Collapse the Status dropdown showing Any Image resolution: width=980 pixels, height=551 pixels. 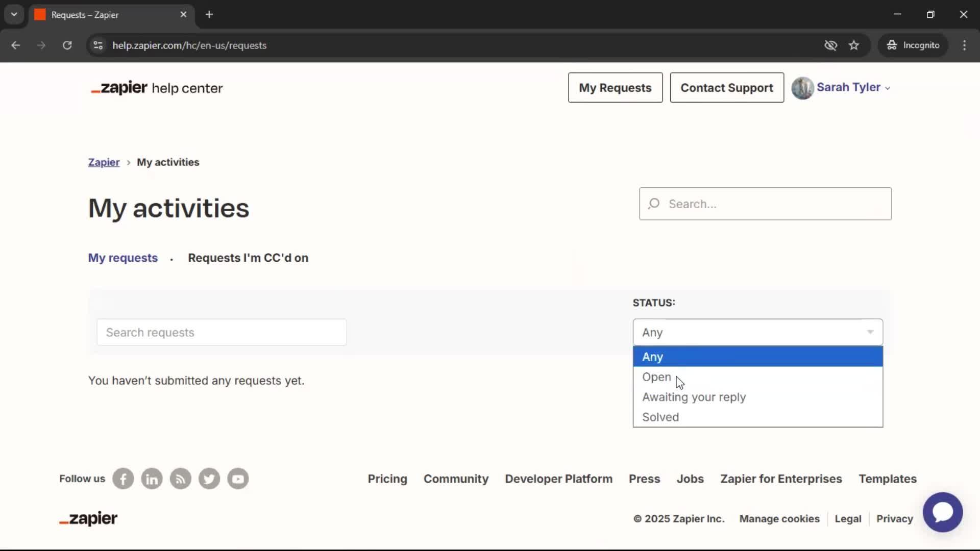[x=758, y=332]
